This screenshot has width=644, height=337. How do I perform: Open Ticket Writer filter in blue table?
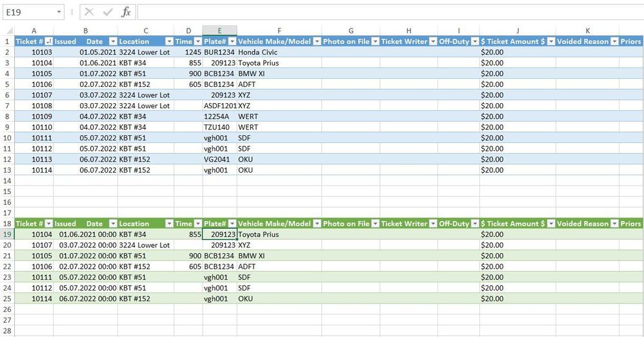coord(433,41)
